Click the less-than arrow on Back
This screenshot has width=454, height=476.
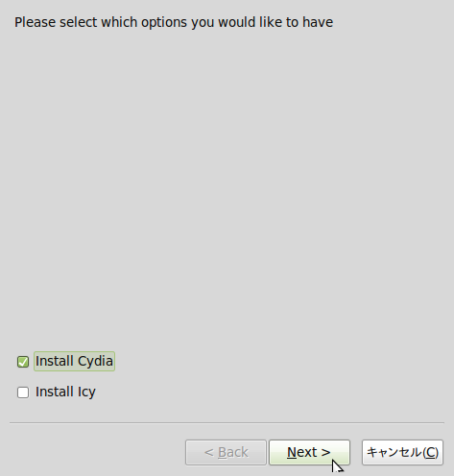[x=209, y=453]
